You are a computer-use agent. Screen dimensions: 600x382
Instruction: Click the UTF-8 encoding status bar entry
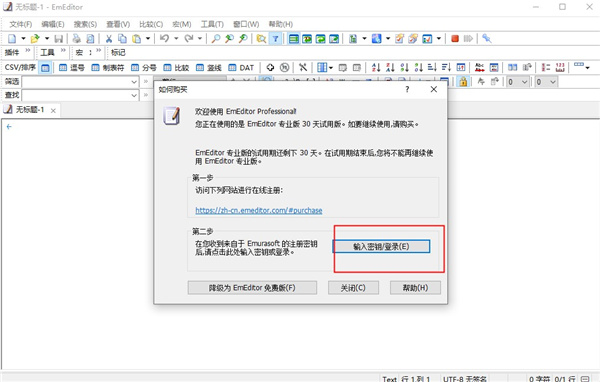pos(465,379)
